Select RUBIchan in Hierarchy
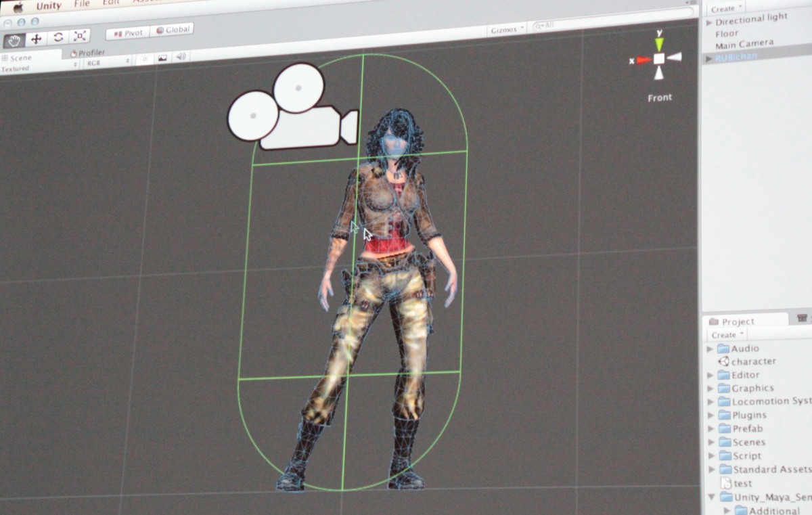This screenshot has width=812, height=515. (x=738, y=57)
